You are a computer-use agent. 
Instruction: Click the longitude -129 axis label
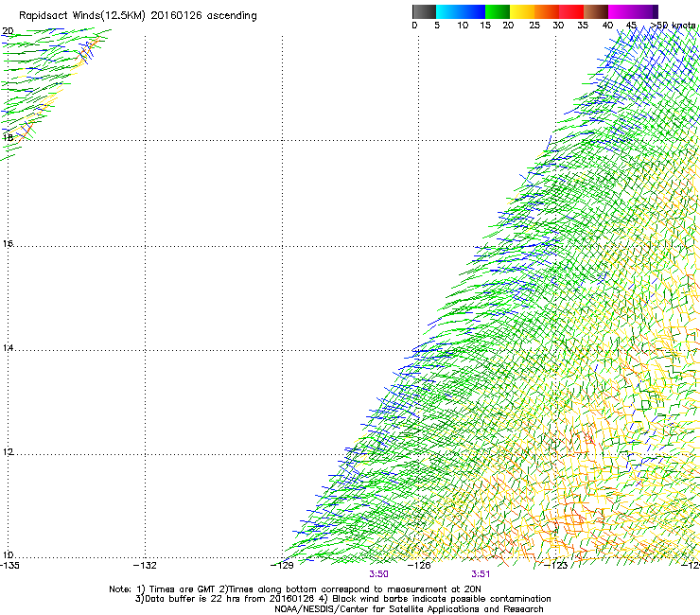tap(282, 566)
